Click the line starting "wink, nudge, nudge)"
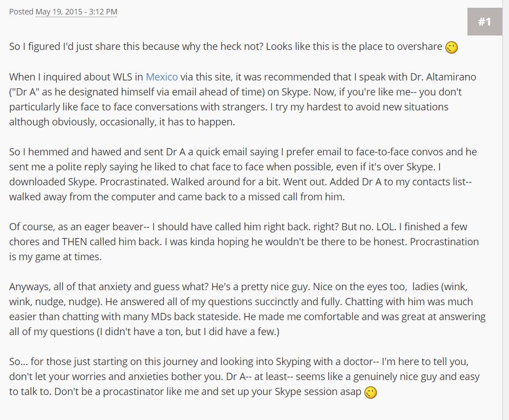Viewport: 509px width, 420px height. [241, 302]
